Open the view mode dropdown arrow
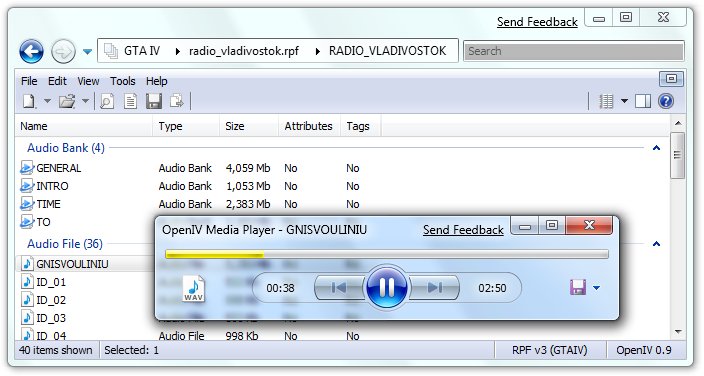This screenshot has width=704, height=376. click(x=624, y=102)
